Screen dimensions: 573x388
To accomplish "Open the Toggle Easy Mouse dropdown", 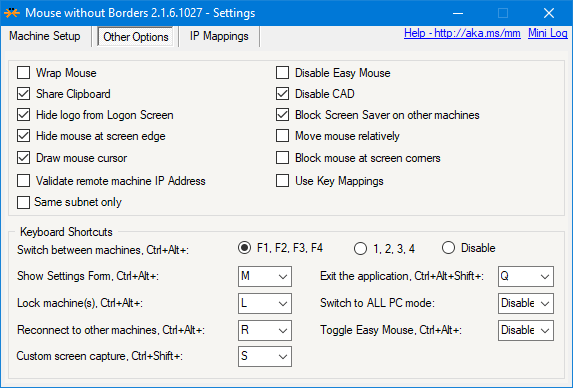I will [x=526, y=330].
